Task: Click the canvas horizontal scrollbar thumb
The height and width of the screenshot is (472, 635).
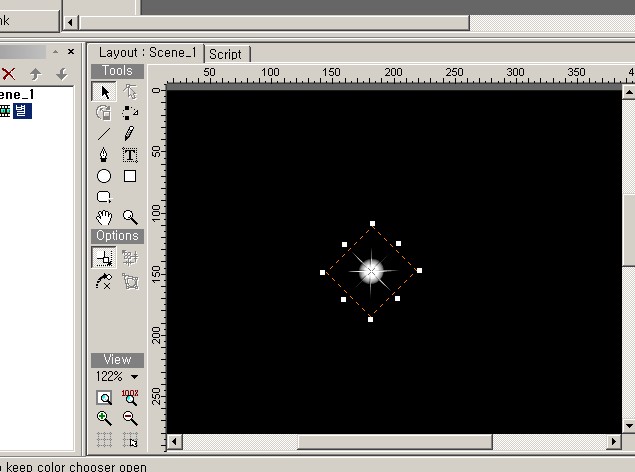Action: (x=395, y=441)
